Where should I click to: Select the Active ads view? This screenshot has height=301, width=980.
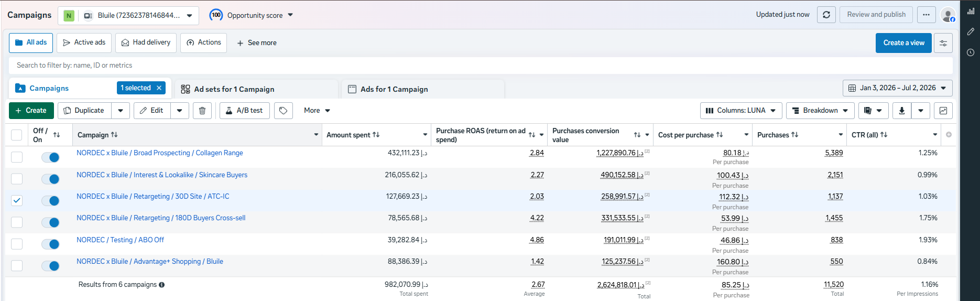[84, 42]
